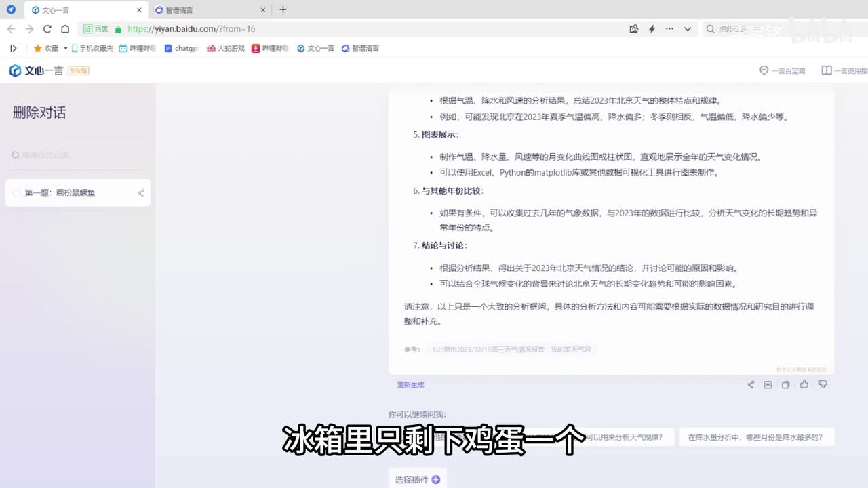Click the share icon below the response
Image resolution: width=868 pixels, height=488 pixels.
(751, 385)
